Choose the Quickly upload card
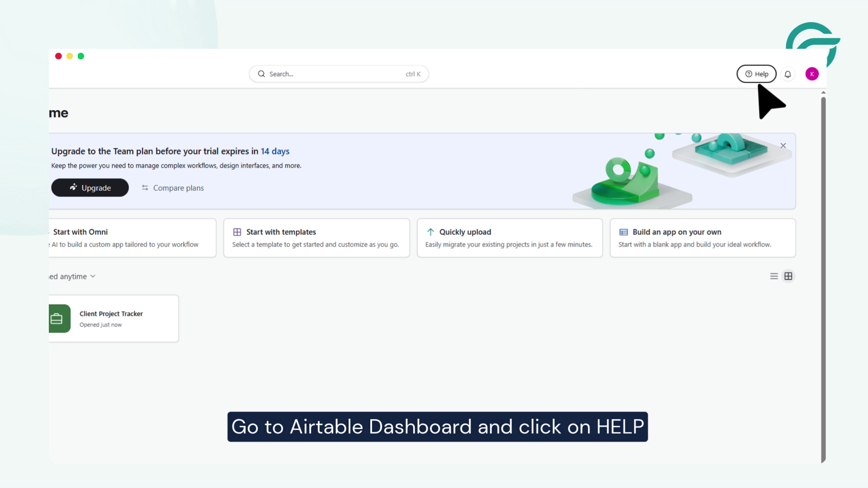The width and height of the screenshot is (868, 488). point(509,238)
